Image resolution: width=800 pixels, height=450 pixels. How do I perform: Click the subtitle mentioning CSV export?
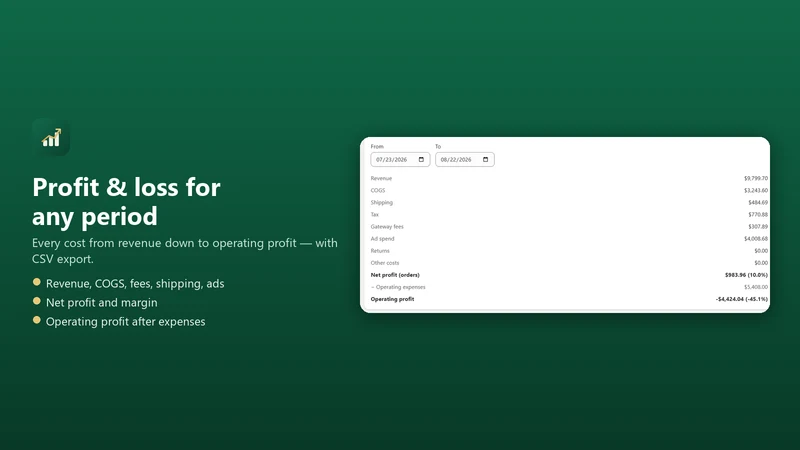point(185,251)
